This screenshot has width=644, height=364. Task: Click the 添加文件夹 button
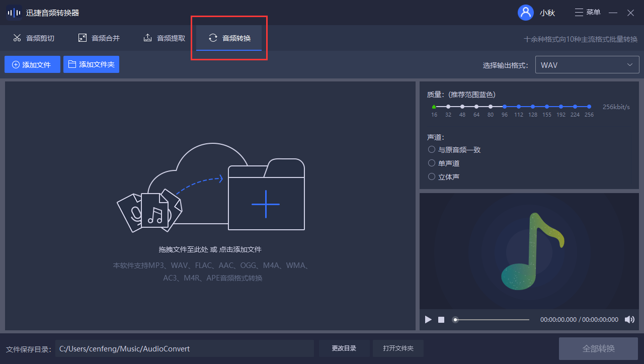pyautogui.click(x=91, y=64)
